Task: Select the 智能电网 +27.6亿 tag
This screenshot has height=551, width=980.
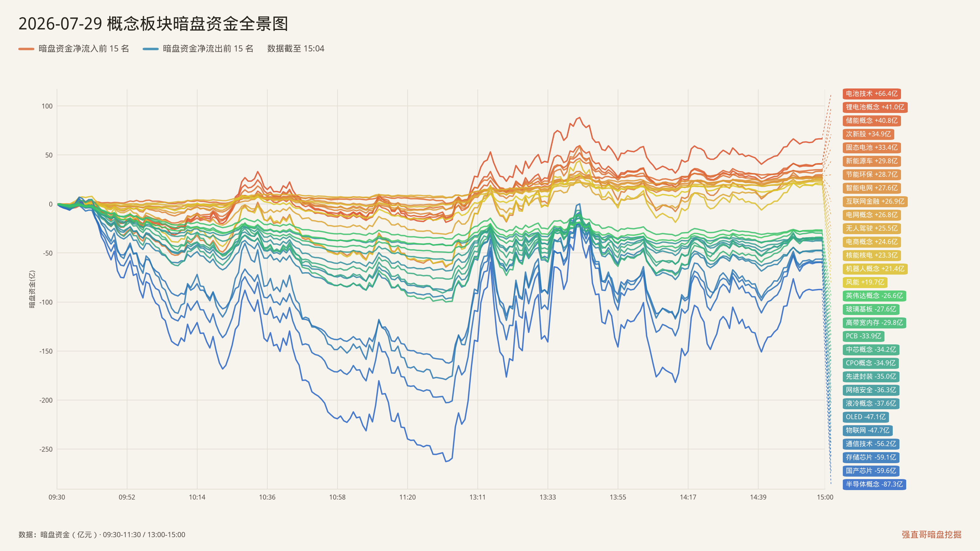Action: coord(871,188)
